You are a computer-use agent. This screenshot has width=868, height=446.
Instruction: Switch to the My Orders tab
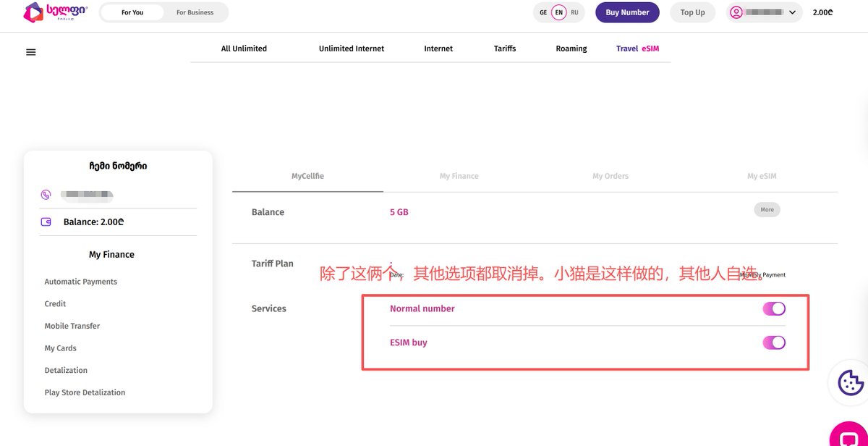(x=610, y=176)
